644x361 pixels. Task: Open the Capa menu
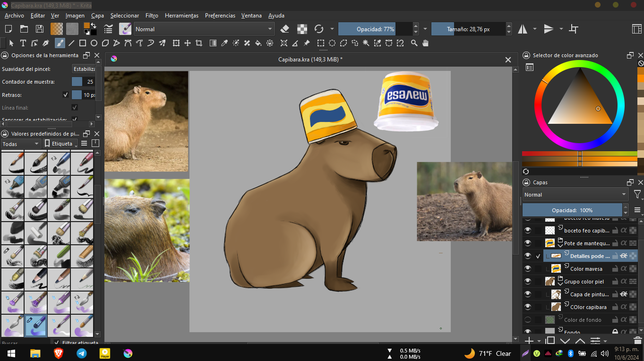point(98,16)
